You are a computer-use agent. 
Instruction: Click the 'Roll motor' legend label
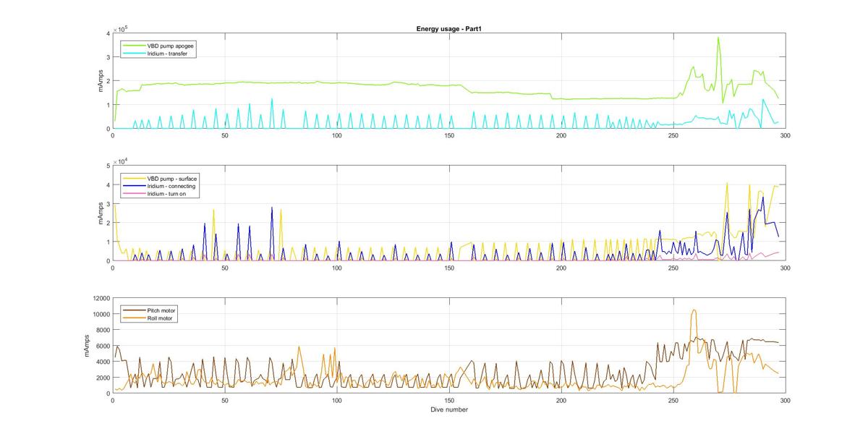click(x=160, y=318)
